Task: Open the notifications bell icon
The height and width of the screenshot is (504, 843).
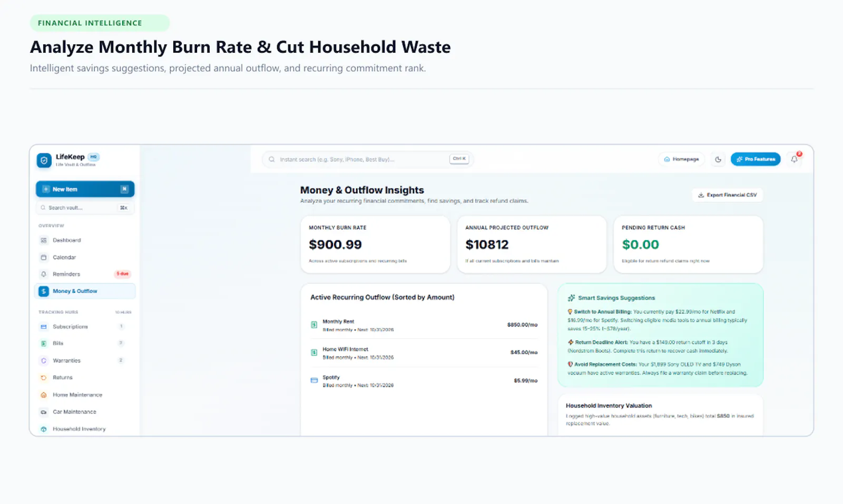Action: 794,159
